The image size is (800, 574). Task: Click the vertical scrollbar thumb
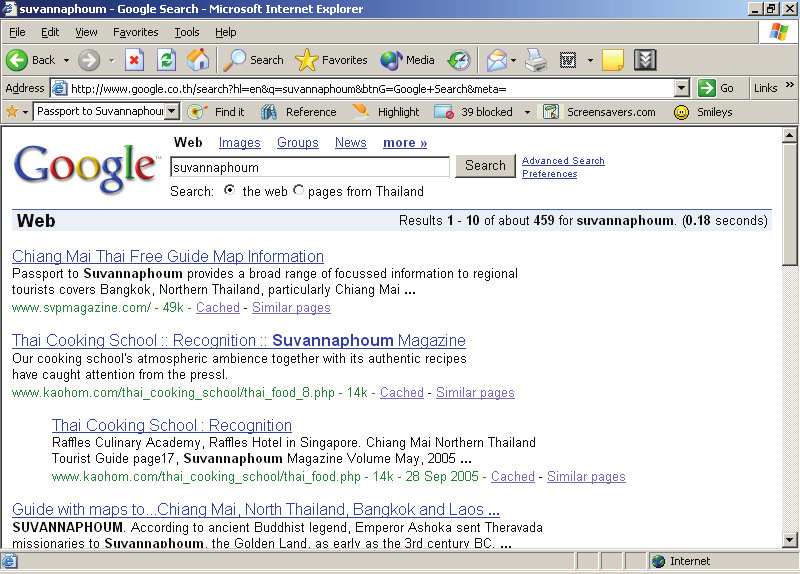(x=789, y=204)
